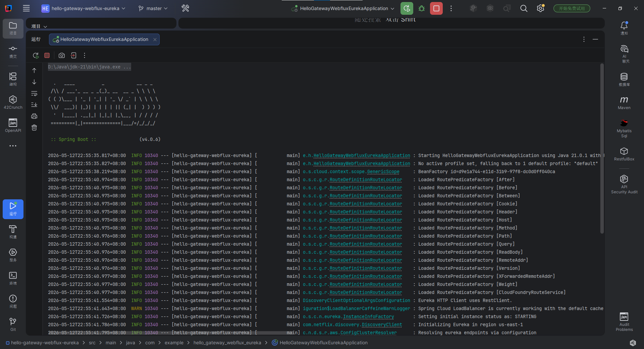
Task: Stop the running application in top toolbar
Action: coord(436,8)
